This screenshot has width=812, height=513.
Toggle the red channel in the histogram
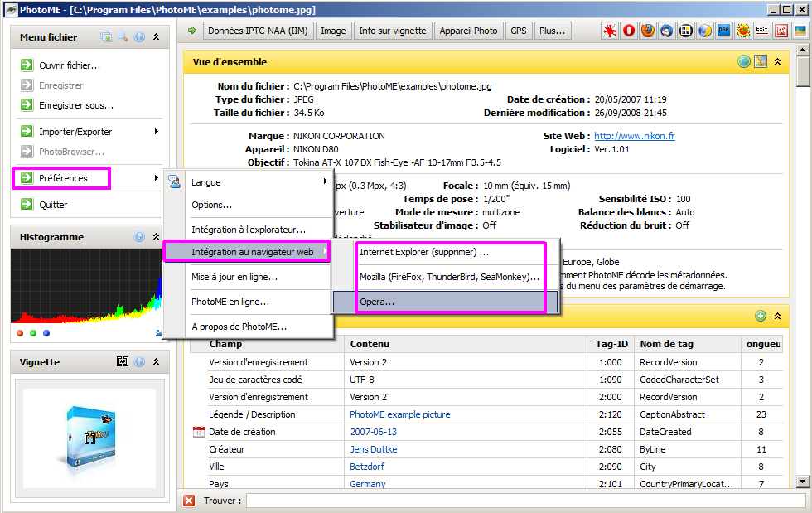pyautogui.click(x=20, y=333)
